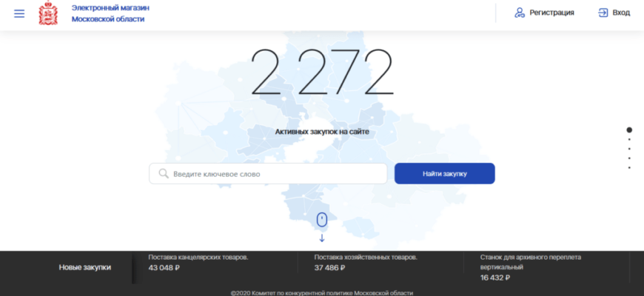Open the hamburger menu
Screen dimensions: 644x296
pos(19,13)
